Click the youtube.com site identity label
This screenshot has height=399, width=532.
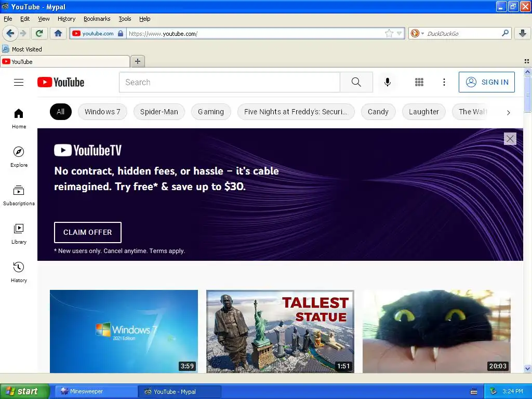pos(98,33)
